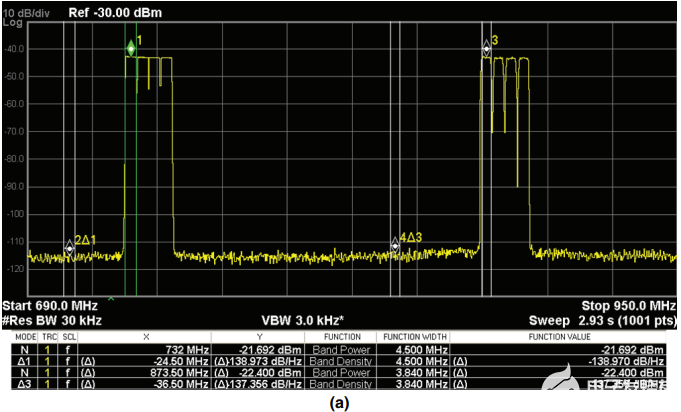Viewport: 681px width, 412px height.
Task: Click Band Power in the 873.50 MHz row
Action: pyautogui.click(x=341, y=373)
